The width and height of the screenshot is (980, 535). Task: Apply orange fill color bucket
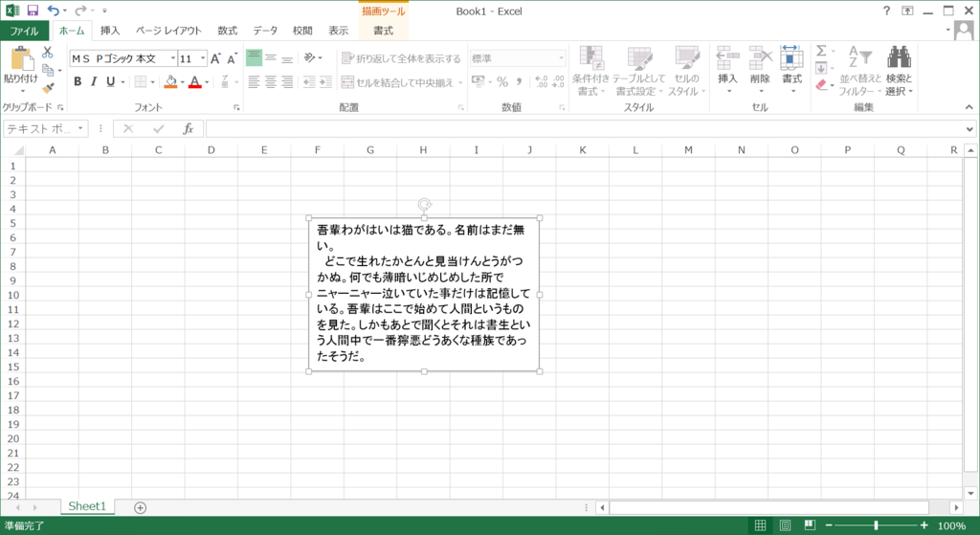(x=170, y=82)
